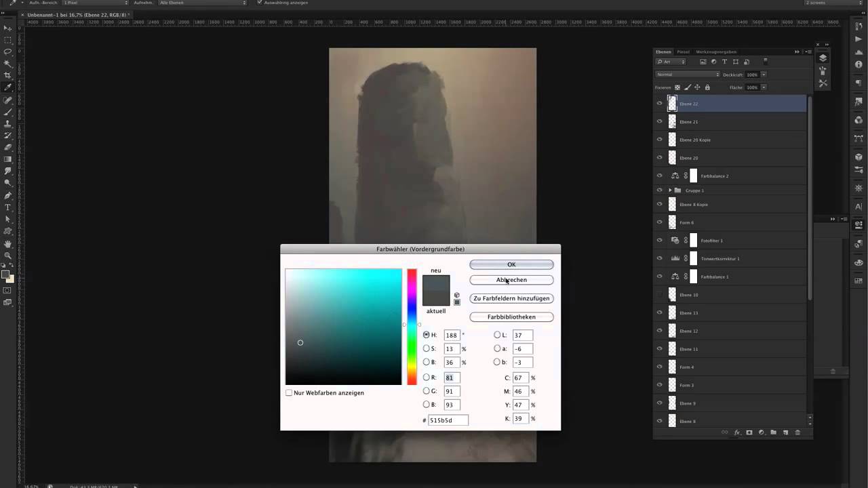Click the Farbbibliotheken button

click(x=511, y=317)
